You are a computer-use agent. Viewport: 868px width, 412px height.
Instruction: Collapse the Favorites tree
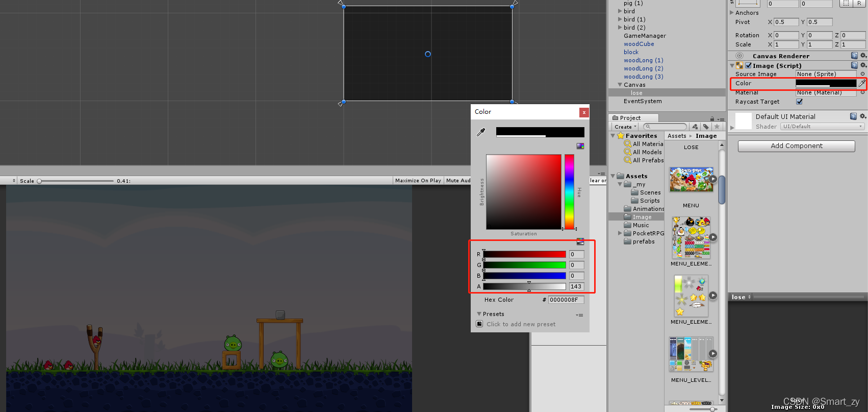click(613, 136)
